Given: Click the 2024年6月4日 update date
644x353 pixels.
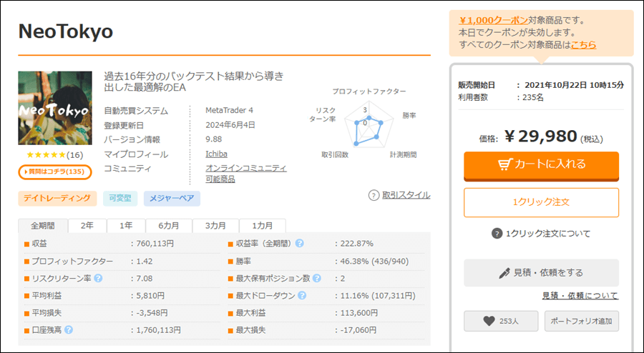Looking at the screenshot, I should [x=230, y=124].
